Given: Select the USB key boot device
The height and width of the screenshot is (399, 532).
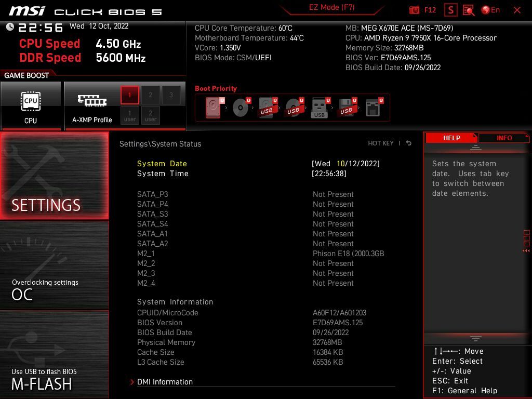Looking at the screenshot, I should pos(320,108).
